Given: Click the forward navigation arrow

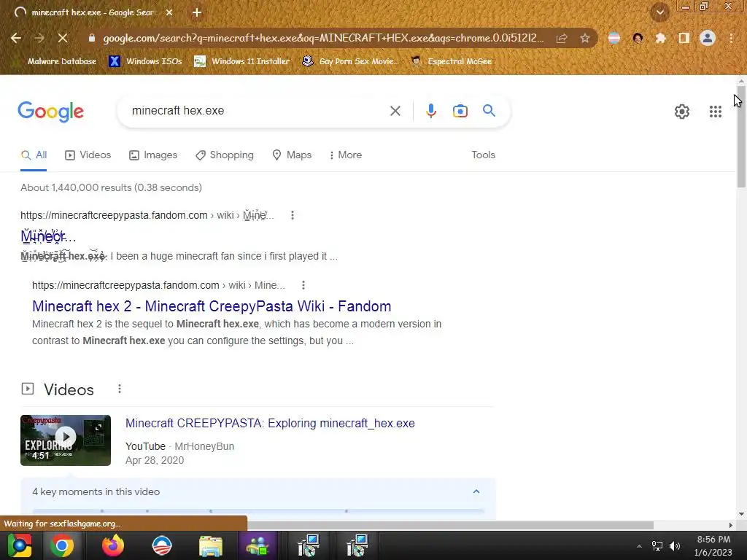Looking at the screenshot, I should pos(39,38).
